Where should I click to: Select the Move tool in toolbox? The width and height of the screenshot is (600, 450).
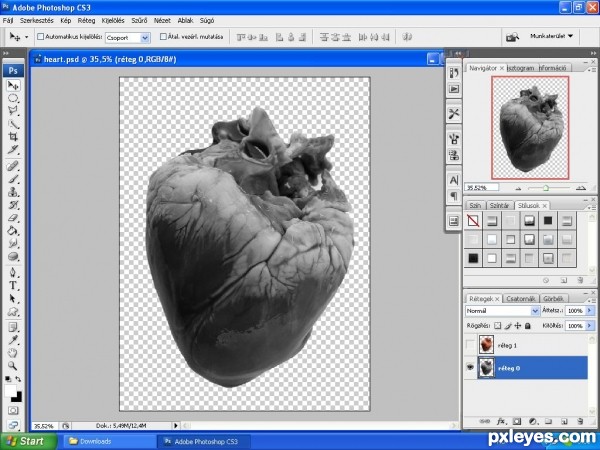13,85
